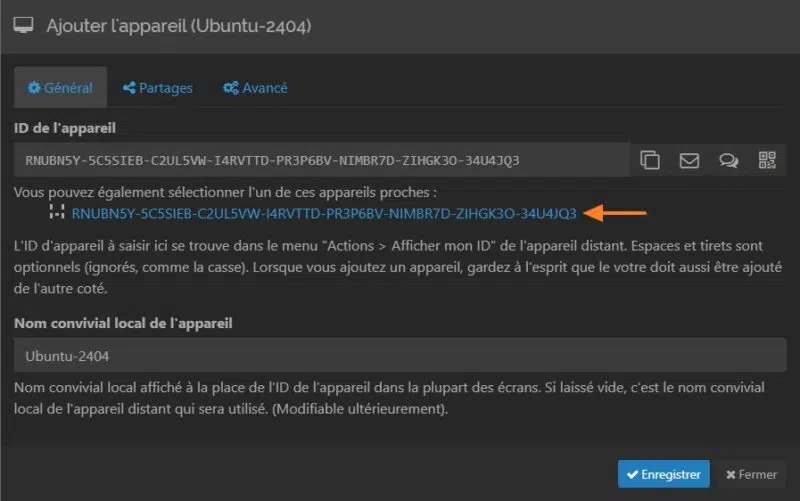
Task: Click the envelope icon to share ID by email
Action: coord(689,160)
